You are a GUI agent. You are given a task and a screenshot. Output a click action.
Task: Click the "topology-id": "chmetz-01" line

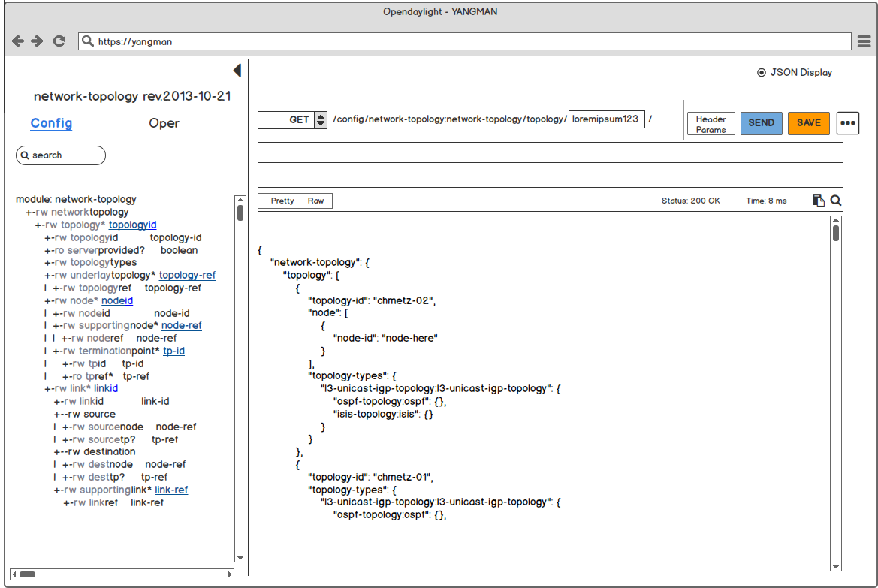[x=371, y=477]
